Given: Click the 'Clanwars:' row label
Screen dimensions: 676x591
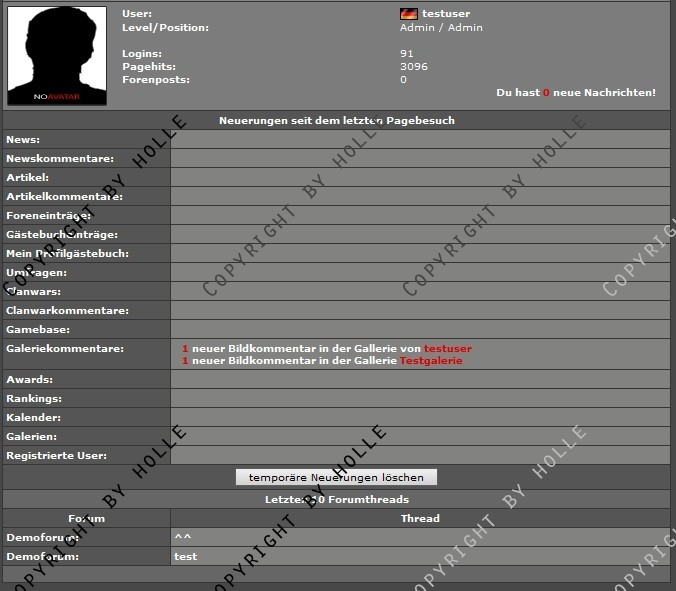Looking at the screenshot, I should (33, 291).
